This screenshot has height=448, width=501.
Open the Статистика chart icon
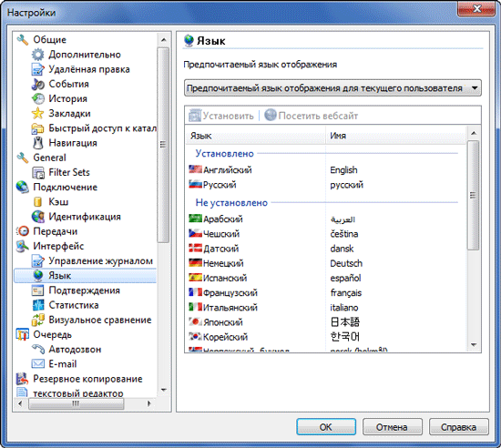(38, 305)
